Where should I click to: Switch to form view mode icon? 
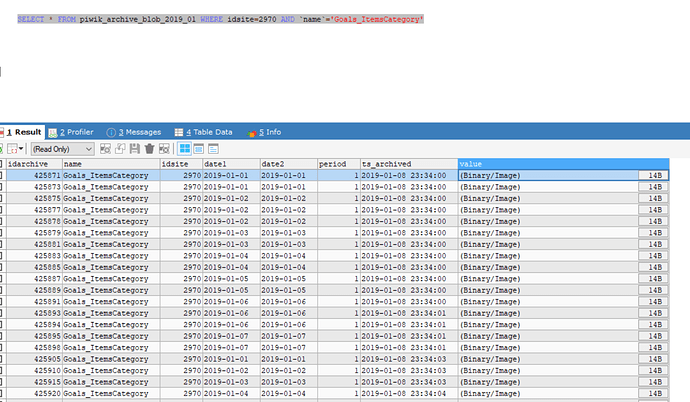[199, 149]
